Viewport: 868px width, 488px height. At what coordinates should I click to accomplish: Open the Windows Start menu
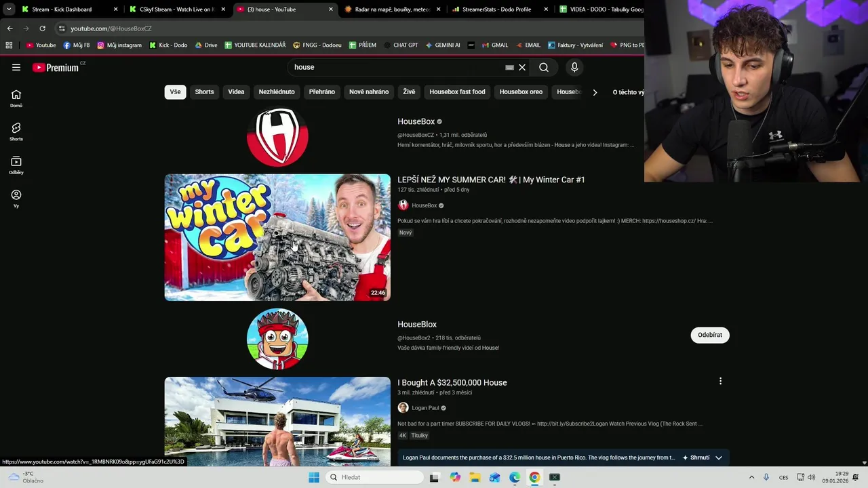[x=314, y=477]
